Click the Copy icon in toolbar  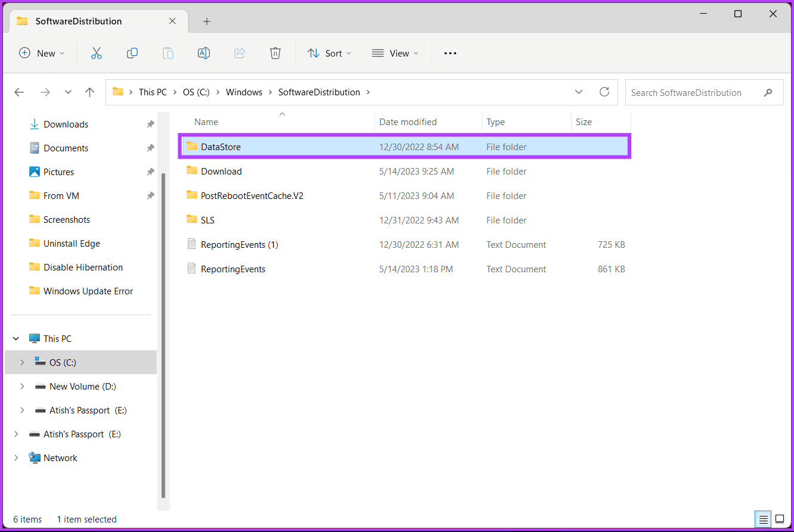[132, 53]
